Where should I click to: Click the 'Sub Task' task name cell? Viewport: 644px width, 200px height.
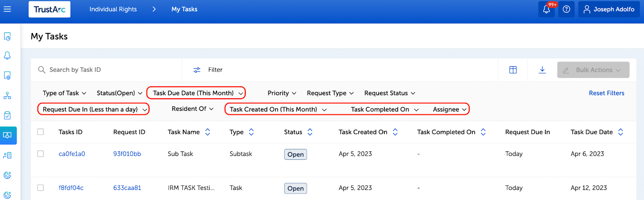click(180, 154)
